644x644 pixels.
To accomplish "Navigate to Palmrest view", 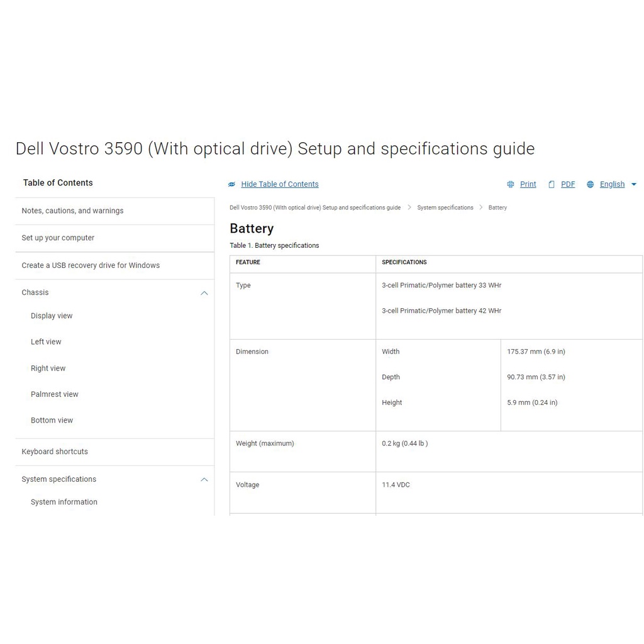I will click(x=55, y=394).
